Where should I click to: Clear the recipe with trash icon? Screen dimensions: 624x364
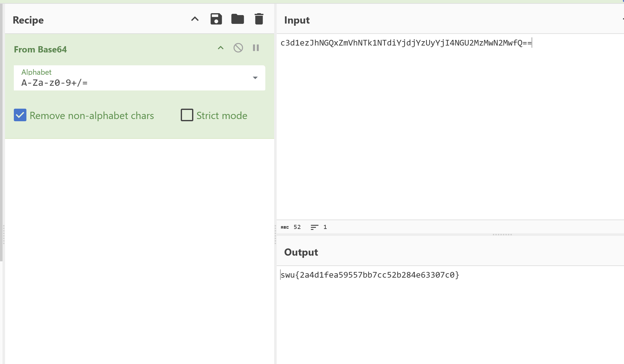click(259, 19)
